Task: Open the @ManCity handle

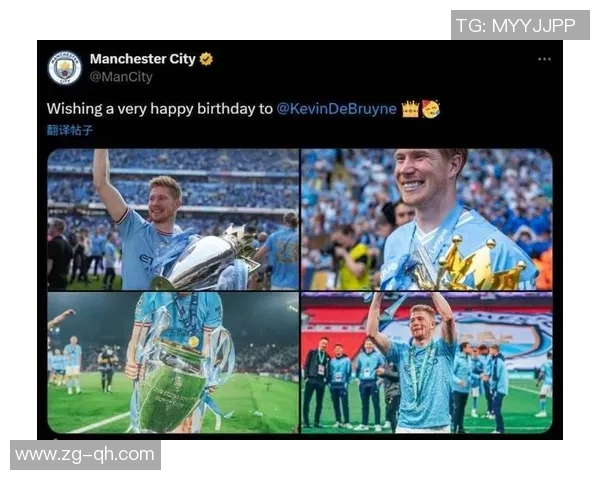Action: pyautogui.click(x=121, y=77)
